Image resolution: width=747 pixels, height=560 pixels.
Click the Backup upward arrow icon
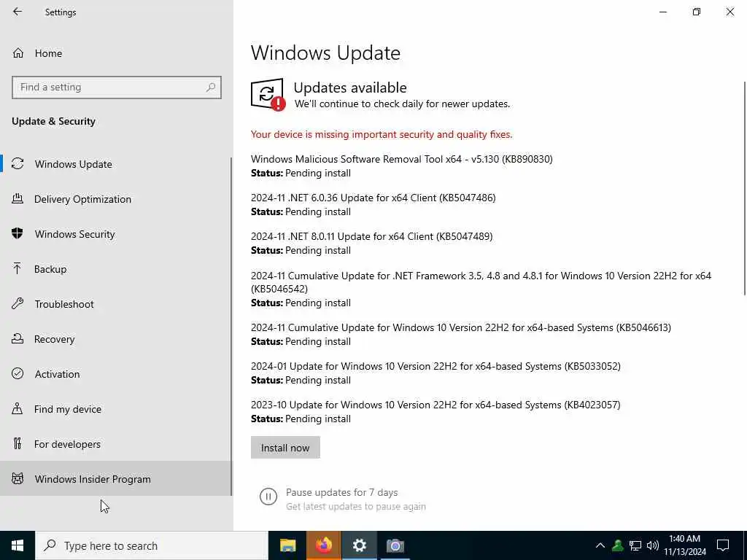tap(18, 268)
